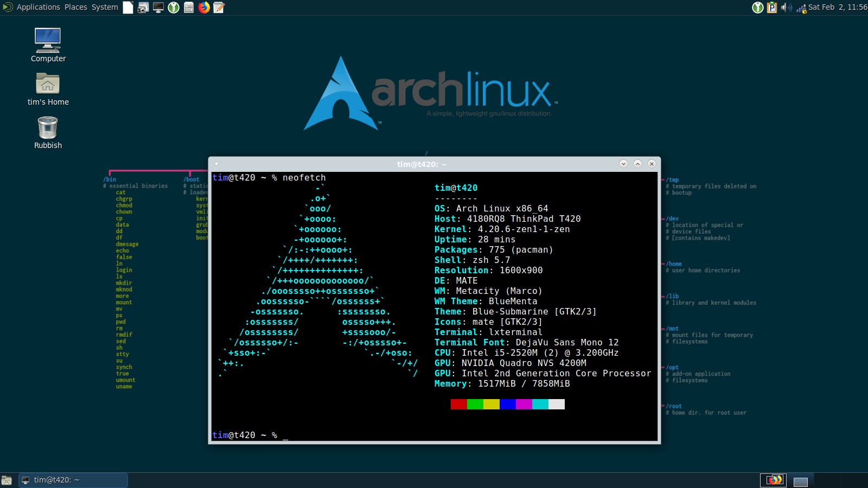Image resolution: width=868 pixels, height=488 pixels.
Task: Click the 'CPU: Intel i5-2520M' line
Action: (x=527, y=353)
